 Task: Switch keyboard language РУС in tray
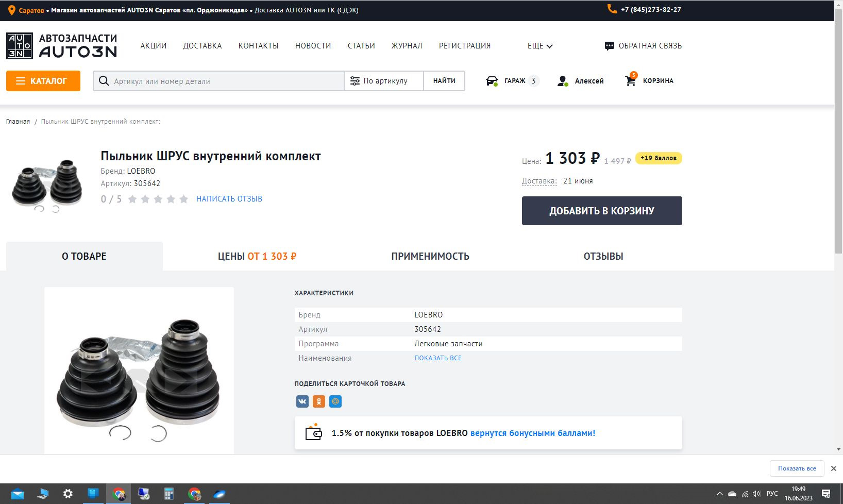point(772,494)
